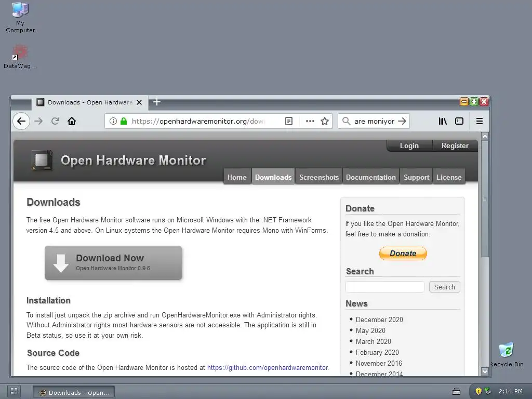Click the search magnifier icon
Screen dimensions: 532x399
pyautogui.click(x=346, y=121)
